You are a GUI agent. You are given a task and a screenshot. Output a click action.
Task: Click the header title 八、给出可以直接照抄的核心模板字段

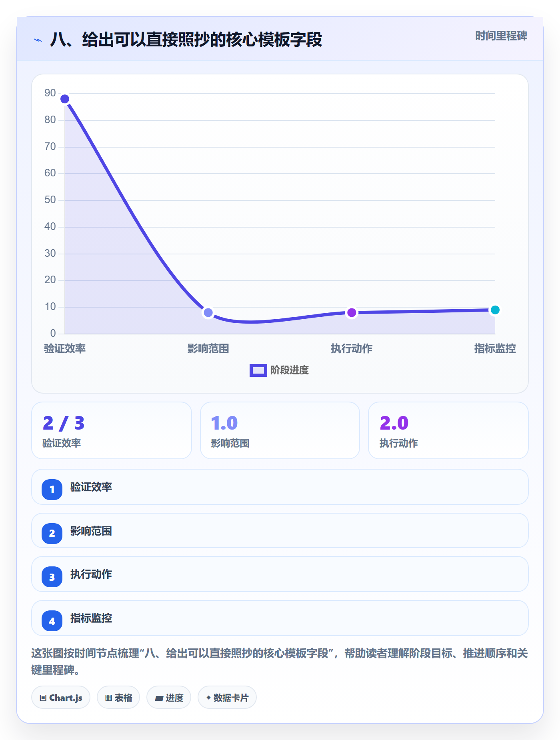click(186, 40)
